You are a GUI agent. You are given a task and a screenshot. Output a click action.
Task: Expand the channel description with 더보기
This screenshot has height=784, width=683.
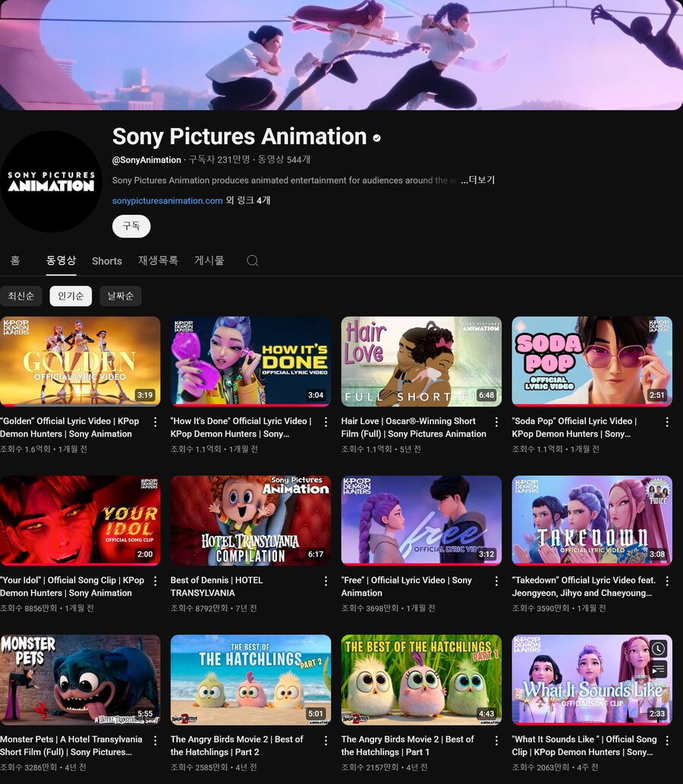click(477, 180)
